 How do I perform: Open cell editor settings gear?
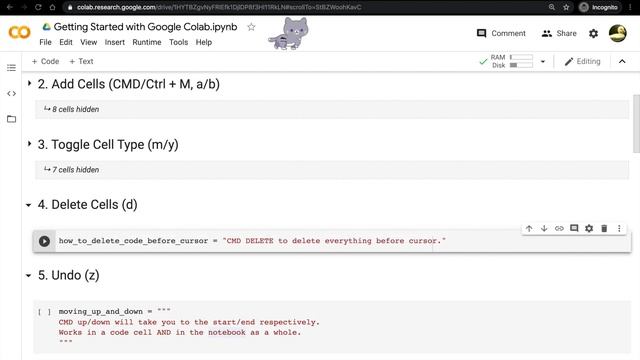[589, 229]
